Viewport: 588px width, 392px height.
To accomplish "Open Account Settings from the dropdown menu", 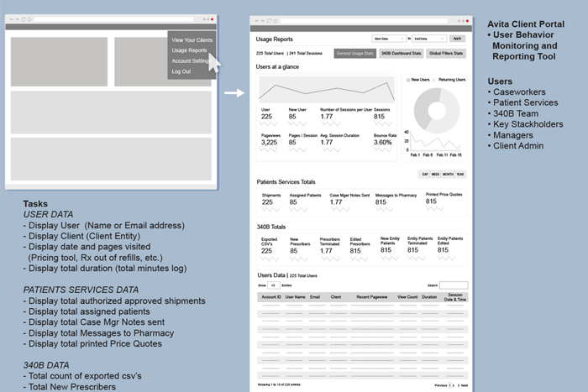I will coord(190,60).
